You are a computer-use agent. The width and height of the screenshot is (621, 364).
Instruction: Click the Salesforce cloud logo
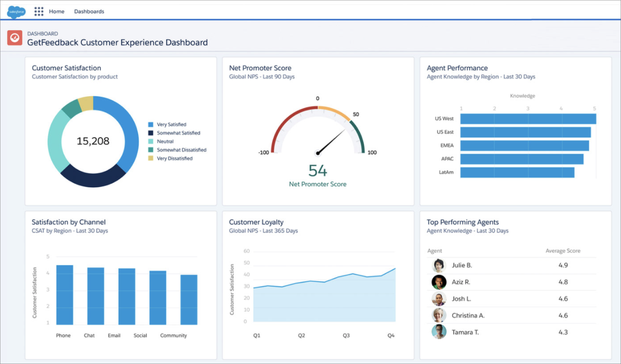point(16,12)
